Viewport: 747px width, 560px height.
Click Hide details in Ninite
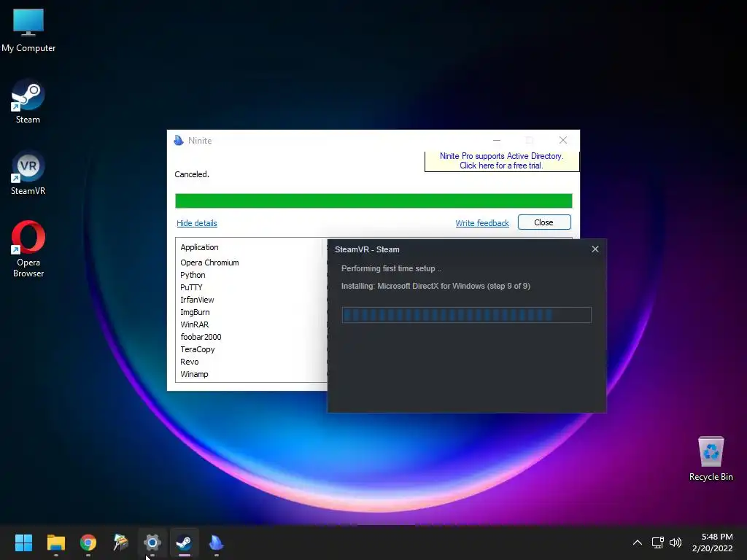click(x=197, y=223)
